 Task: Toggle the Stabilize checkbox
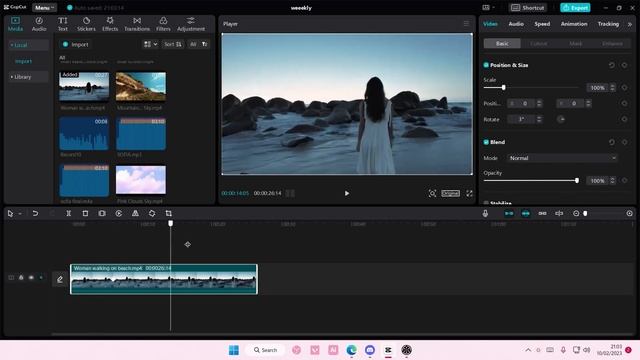click(x=486, y=202)
